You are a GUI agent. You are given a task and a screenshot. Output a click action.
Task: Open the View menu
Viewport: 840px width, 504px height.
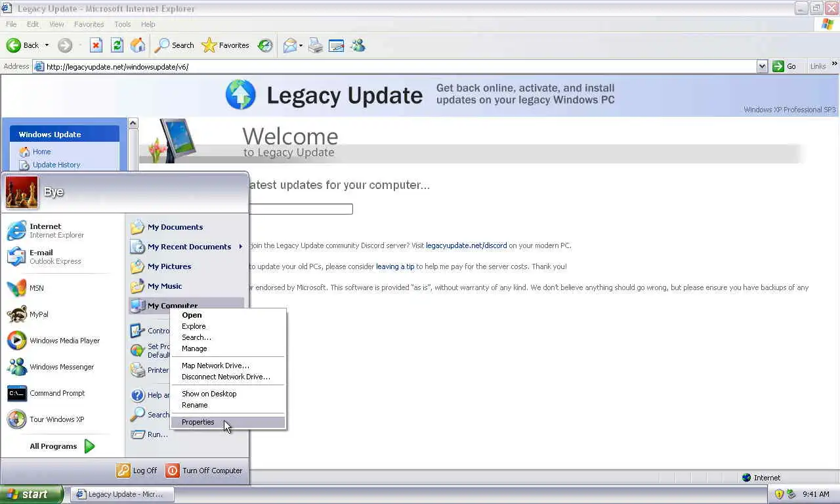tap(56, 24)
